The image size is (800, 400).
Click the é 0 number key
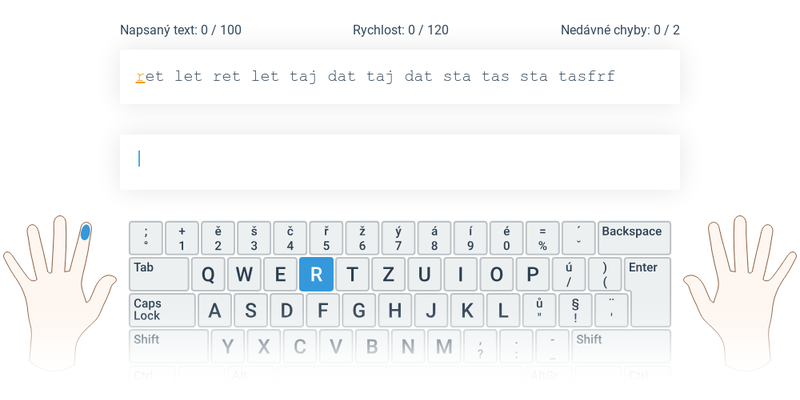point(506,238)
